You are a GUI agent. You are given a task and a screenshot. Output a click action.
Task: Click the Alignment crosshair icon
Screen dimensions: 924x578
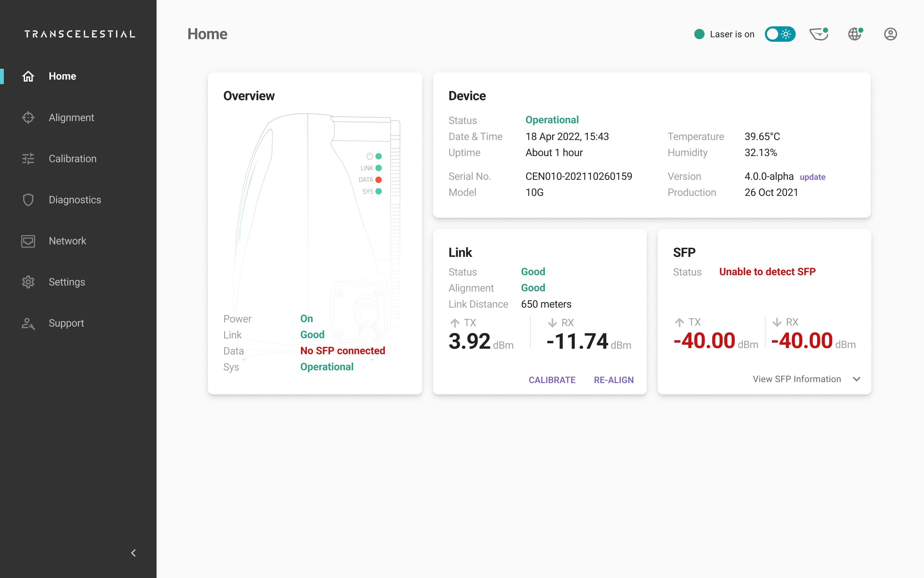(x=28, y=117)
